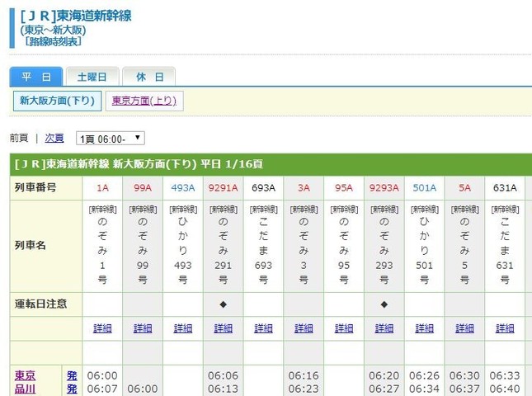Open 詳細 link for のぞみ291号

pyautogui.click(x=224, y=328)
